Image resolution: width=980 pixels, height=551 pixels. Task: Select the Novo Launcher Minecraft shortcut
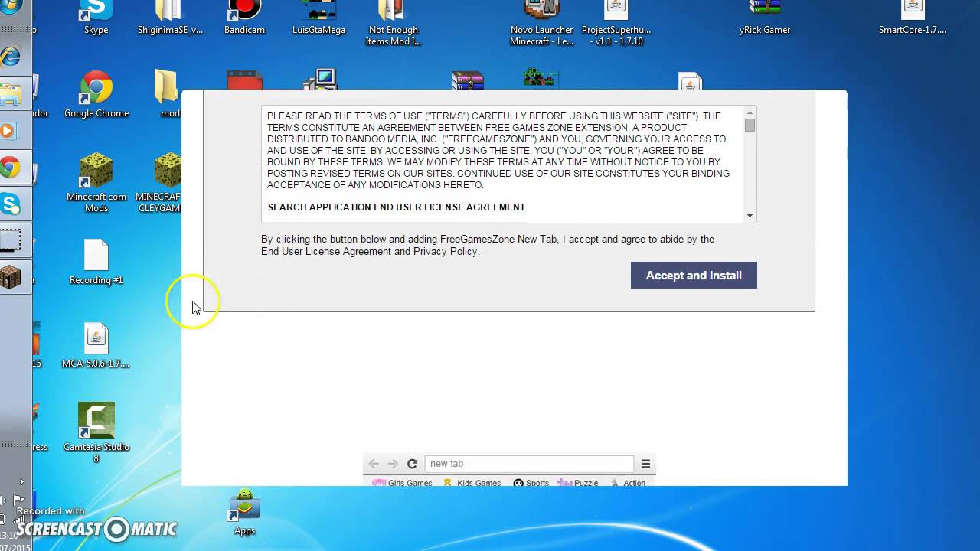click(x=542, y=23)
